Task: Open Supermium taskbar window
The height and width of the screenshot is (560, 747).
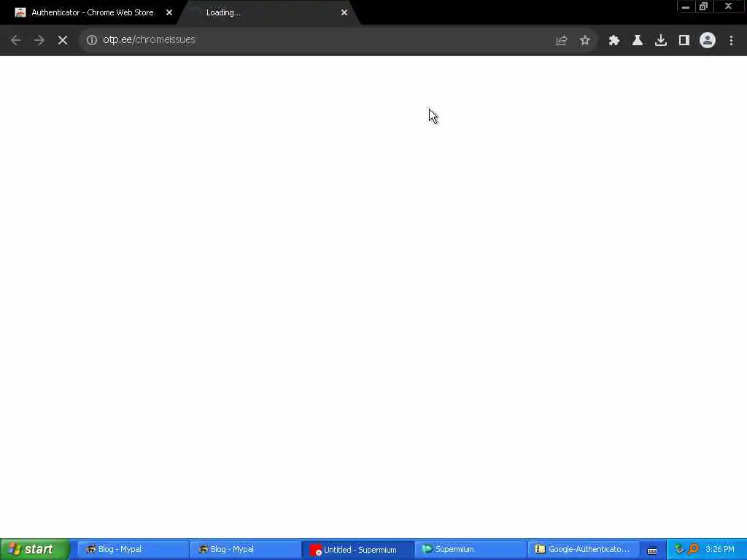Action: [471, 550]
